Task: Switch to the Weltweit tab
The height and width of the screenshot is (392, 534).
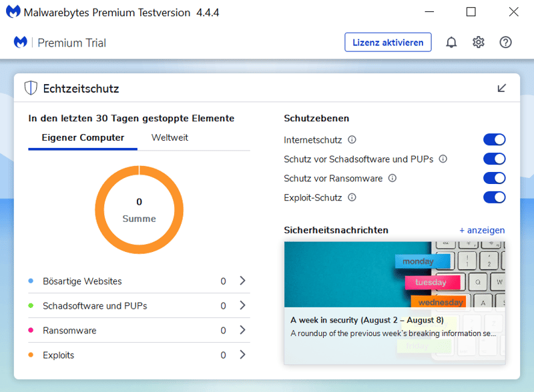Action: tap(170, 138)
